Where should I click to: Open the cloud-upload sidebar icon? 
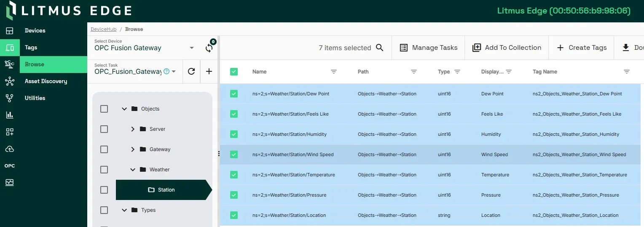tap(10, 149)
